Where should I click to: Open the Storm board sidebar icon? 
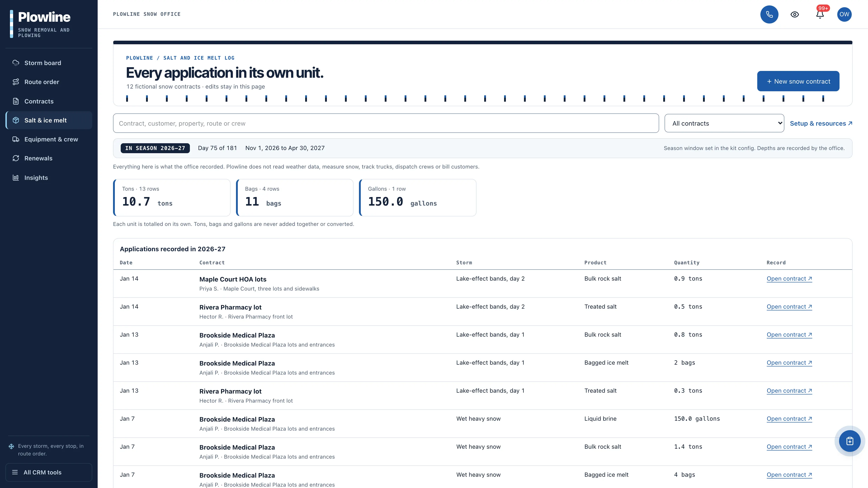16,63
